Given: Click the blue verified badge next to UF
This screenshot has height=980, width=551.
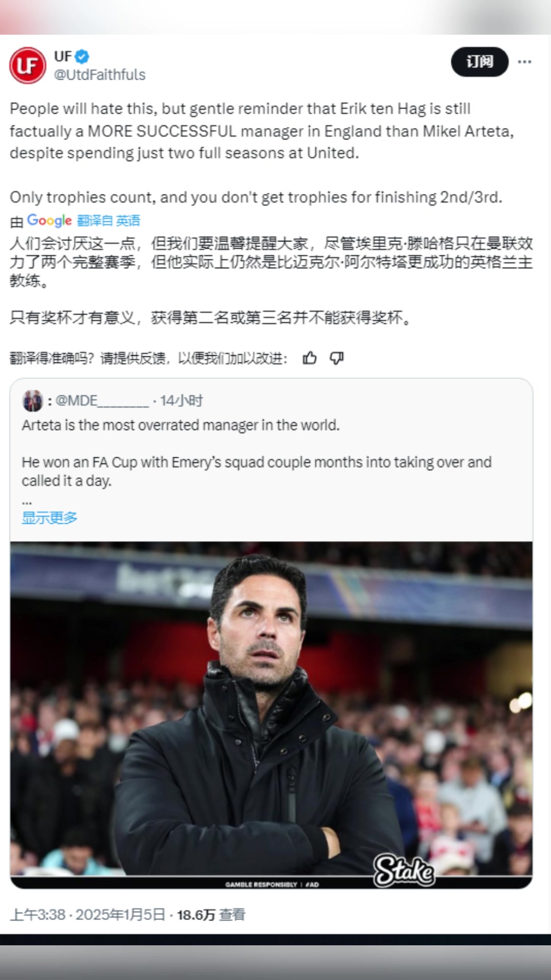Looking at the screenshot, I should [x=83, y=56].
